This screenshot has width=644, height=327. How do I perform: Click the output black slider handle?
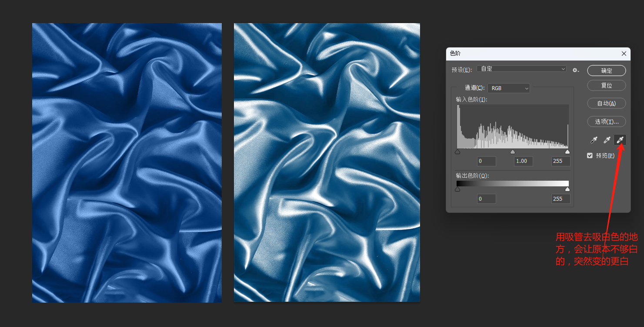coord(457,189)
